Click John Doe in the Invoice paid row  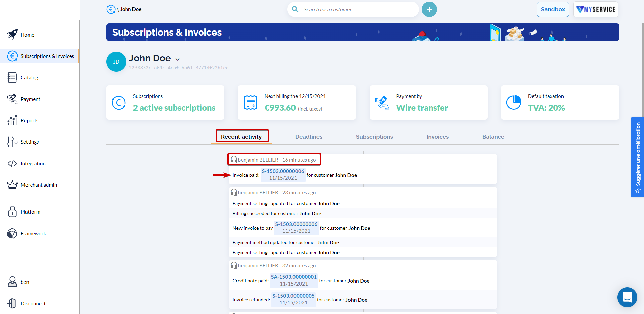click(346, 175)
